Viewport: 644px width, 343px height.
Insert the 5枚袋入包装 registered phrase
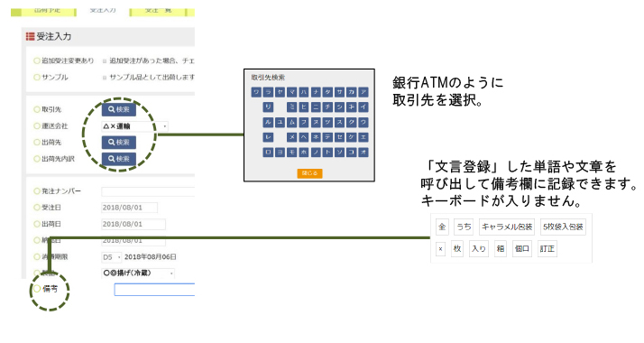(563, 227)
